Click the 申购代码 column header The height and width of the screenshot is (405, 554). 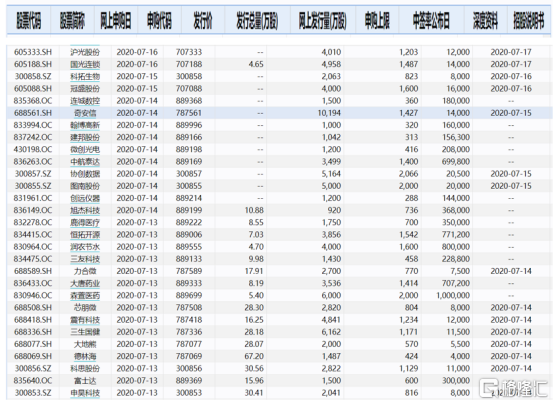[x=159, y=21]
